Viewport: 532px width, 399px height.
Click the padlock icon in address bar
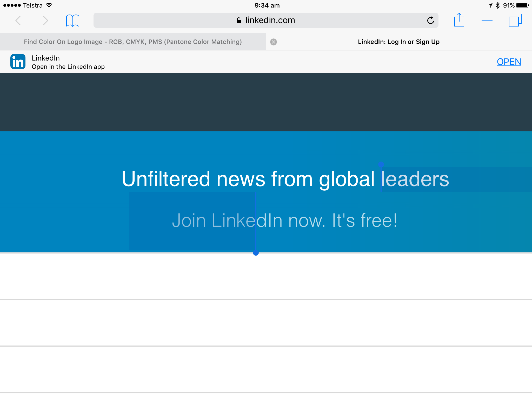[239, 20]
